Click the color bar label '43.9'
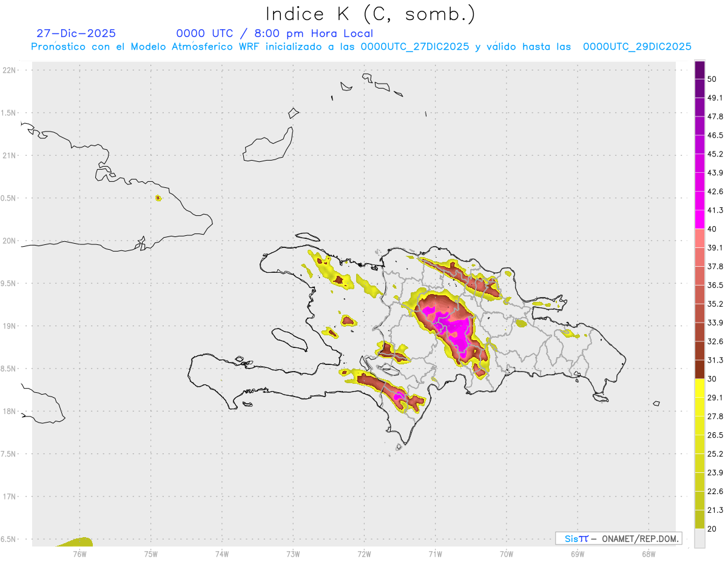 [x=715, y=173]
